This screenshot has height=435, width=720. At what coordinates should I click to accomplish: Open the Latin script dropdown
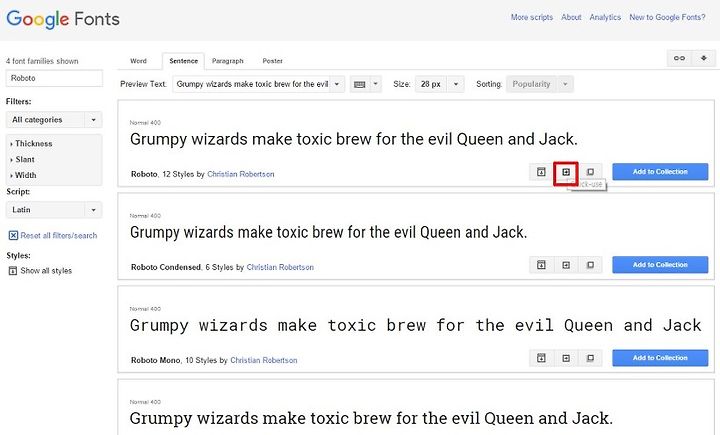point(54,209)
